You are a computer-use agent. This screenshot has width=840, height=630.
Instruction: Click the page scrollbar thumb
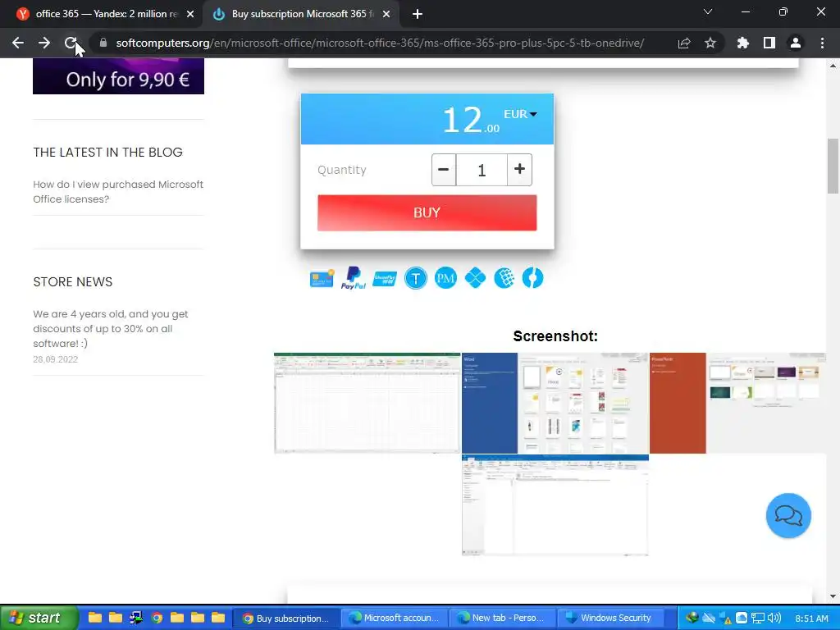(833, 166)
